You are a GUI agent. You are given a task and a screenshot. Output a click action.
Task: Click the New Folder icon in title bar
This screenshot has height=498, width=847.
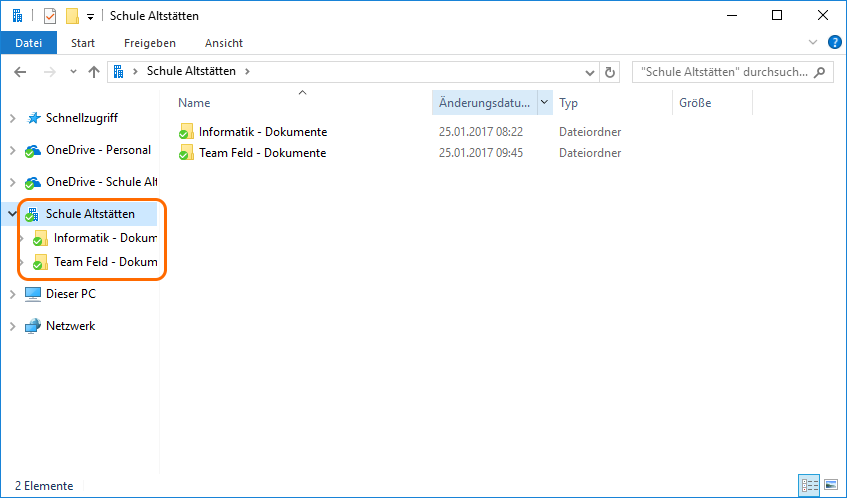click(72, 16)
